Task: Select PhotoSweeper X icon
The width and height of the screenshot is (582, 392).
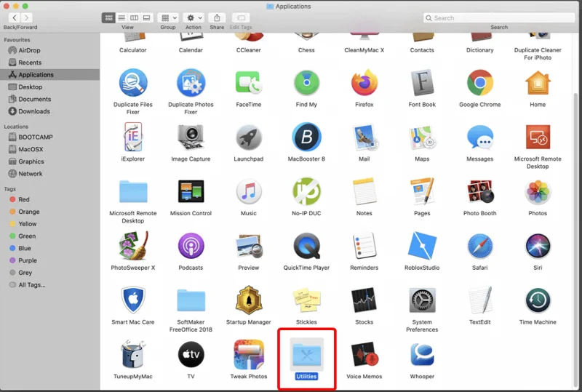Action: (x=133, y=245)
